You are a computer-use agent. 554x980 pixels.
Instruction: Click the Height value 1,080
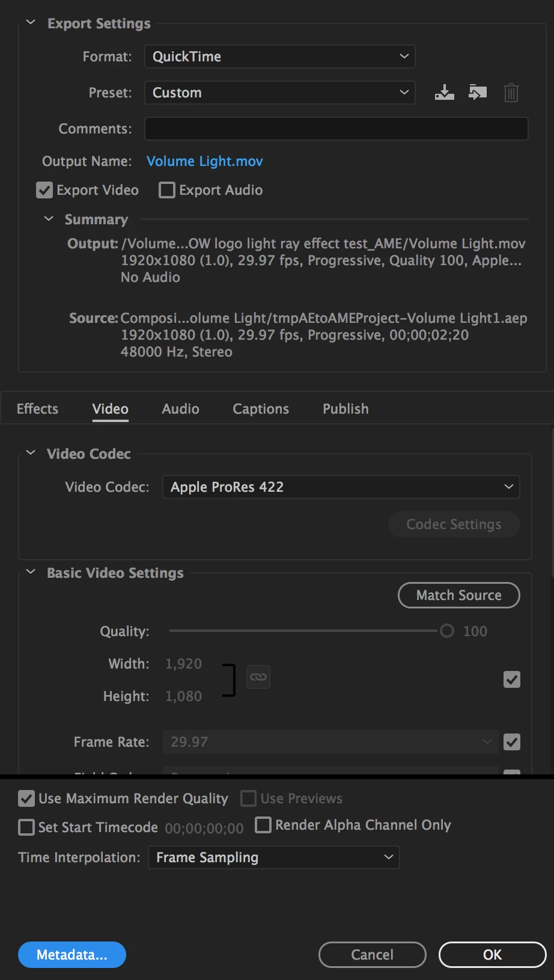point(183,696)
